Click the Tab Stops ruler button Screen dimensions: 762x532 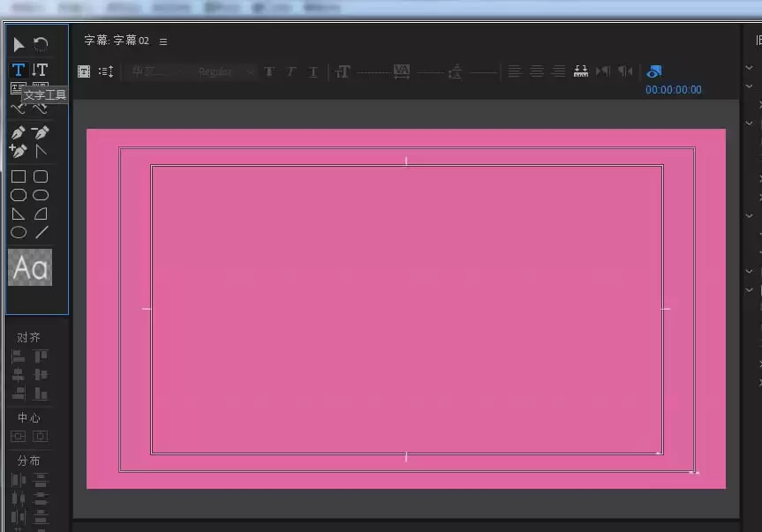581,71
